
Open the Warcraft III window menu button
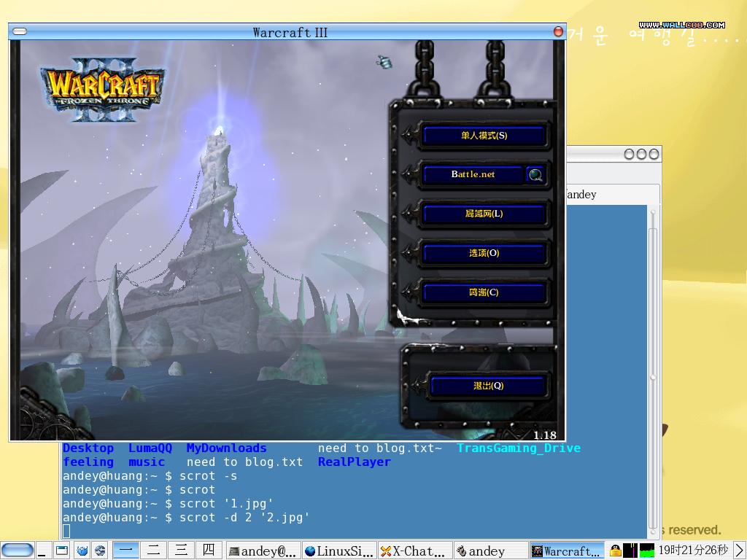(20, 32)
